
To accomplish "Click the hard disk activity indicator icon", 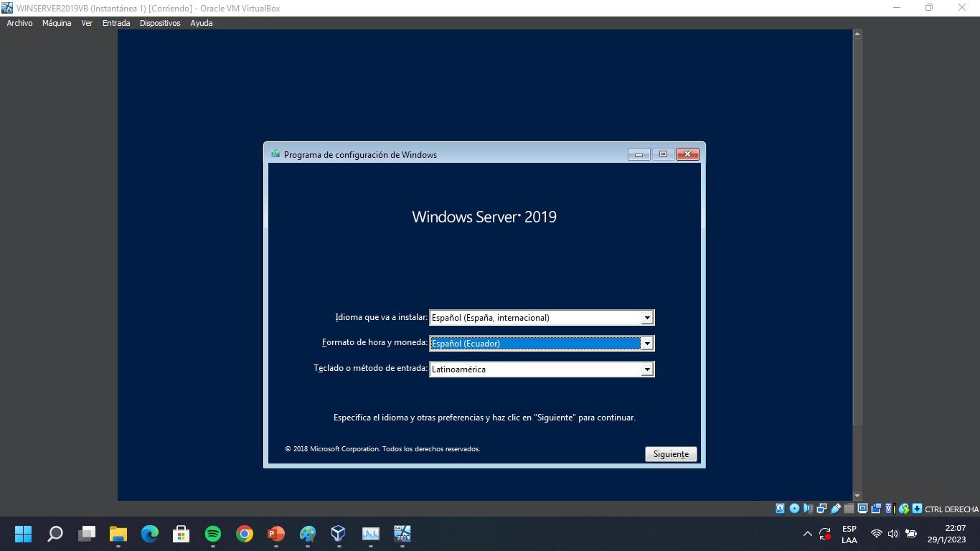I will click(x=781, y=509).
